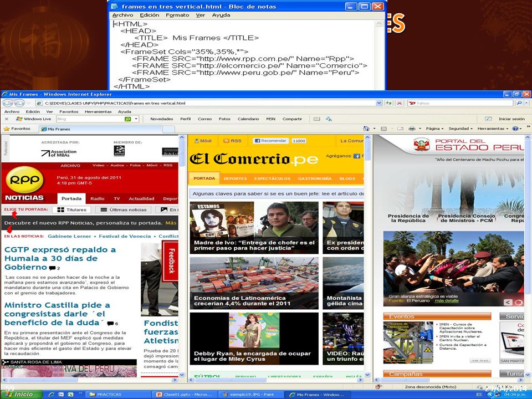Open Formato menu in Bloc de notas
The image size is (532, 399).
click(177, 15)
